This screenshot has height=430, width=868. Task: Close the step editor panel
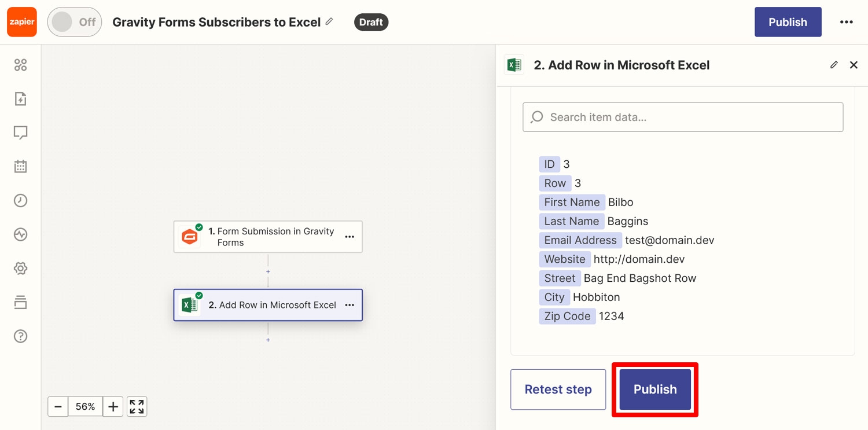854,65
